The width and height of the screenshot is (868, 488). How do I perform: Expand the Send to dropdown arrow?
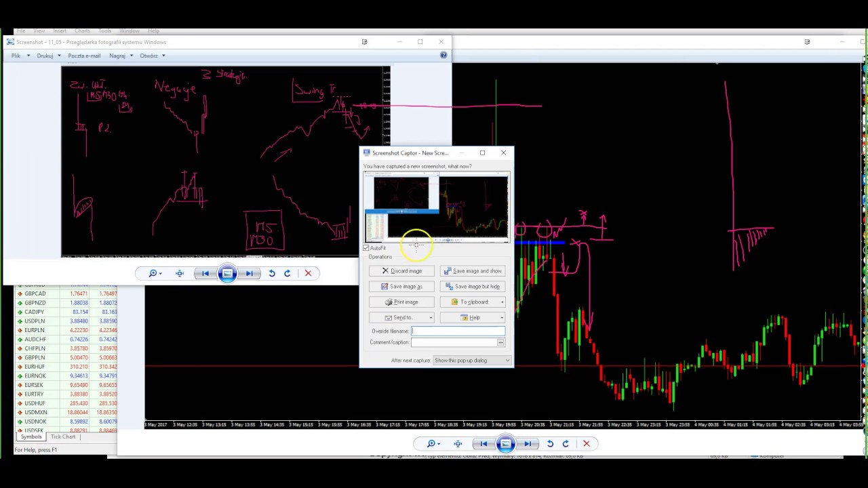431,318
